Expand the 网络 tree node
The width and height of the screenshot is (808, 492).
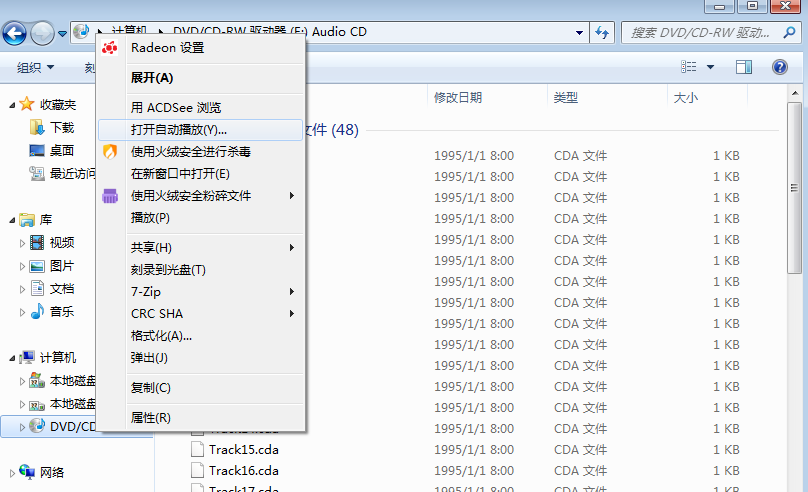tap(10, 472)
